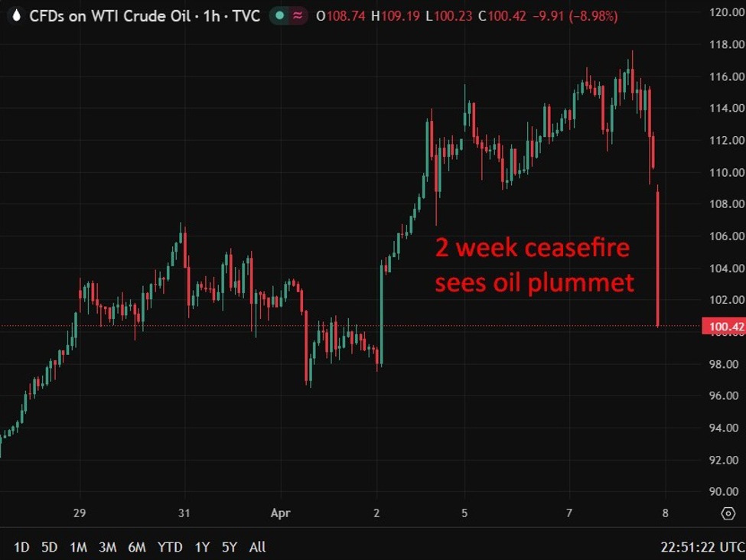Click the red 100.42 current price label

[723, 327]
